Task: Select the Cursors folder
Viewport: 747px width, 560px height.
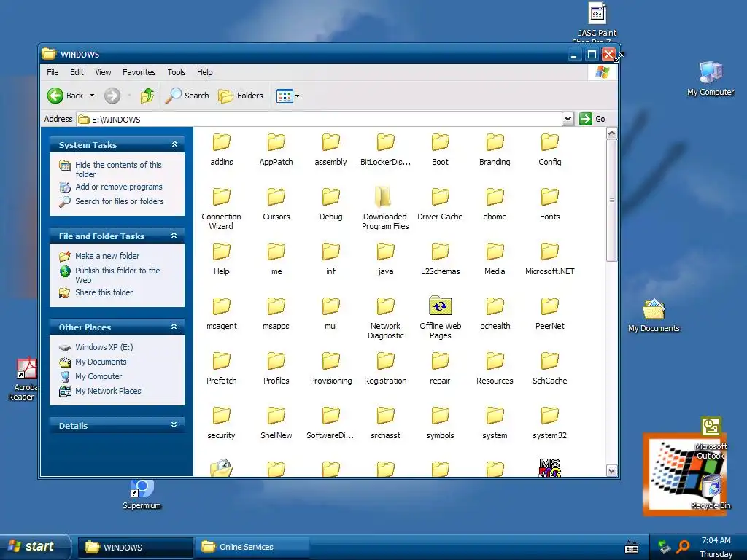Action: point(276,204)
